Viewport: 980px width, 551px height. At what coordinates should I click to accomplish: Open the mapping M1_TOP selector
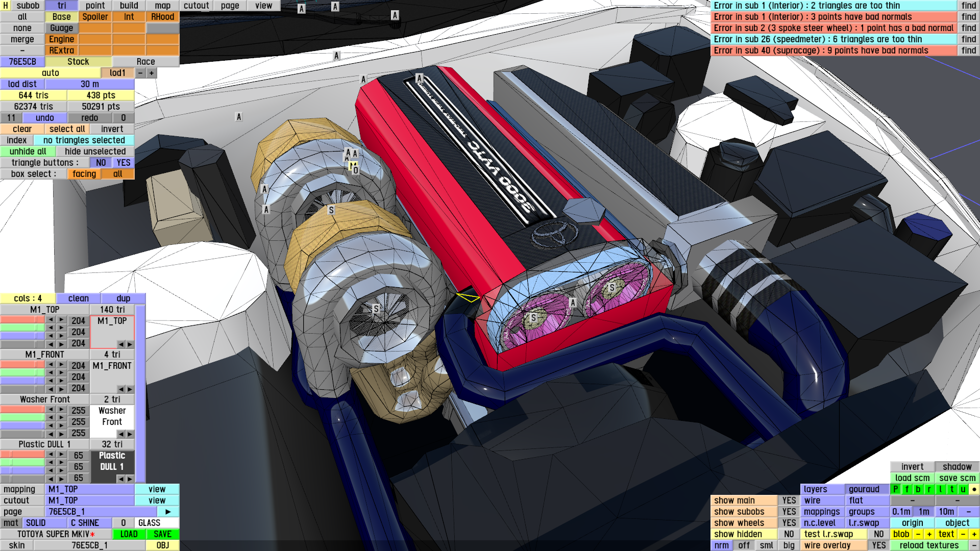point(90,489)
